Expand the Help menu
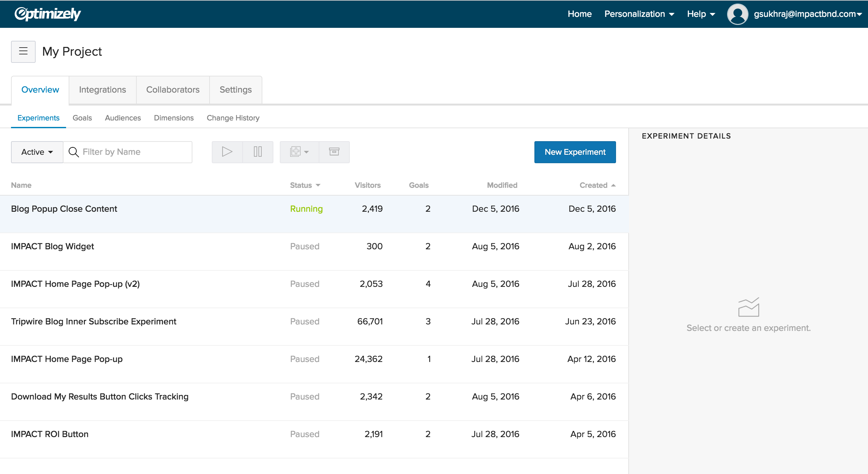This screenshot has width=868, height=474. point(701,14)
